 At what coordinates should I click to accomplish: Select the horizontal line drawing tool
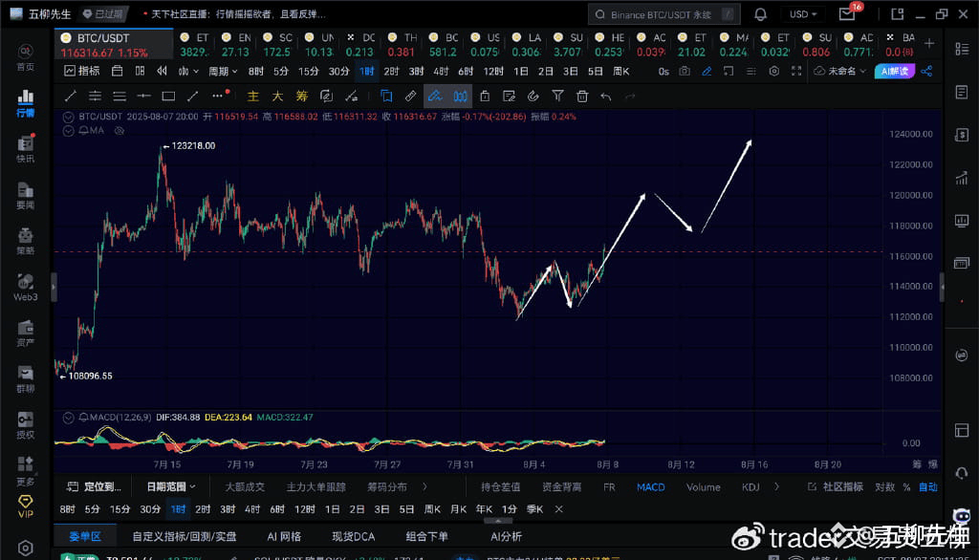pyautogui.click(x=143, y=97)
